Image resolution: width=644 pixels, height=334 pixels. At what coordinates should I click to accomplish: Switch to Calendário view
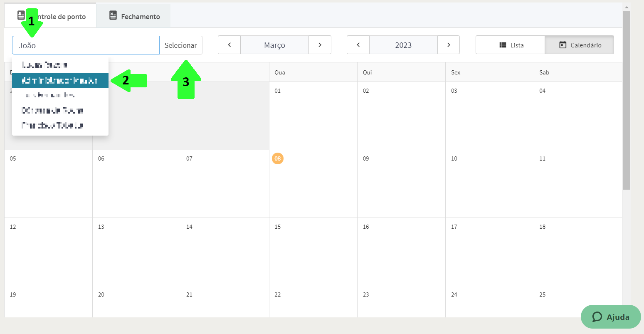[579, 45]
